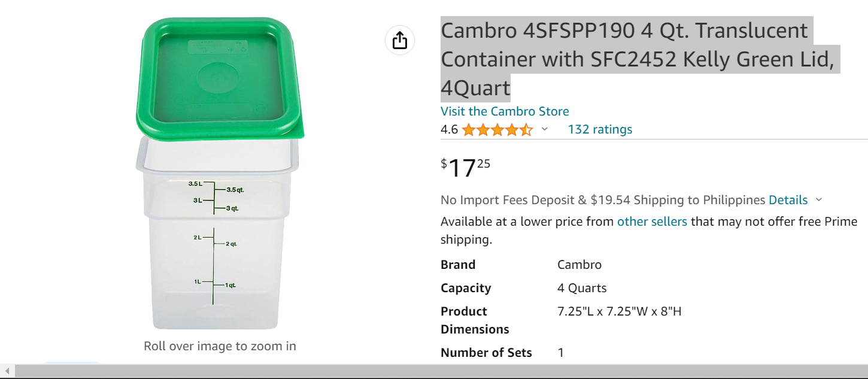View offers from other sellers
868x379 pixels.
652,222
